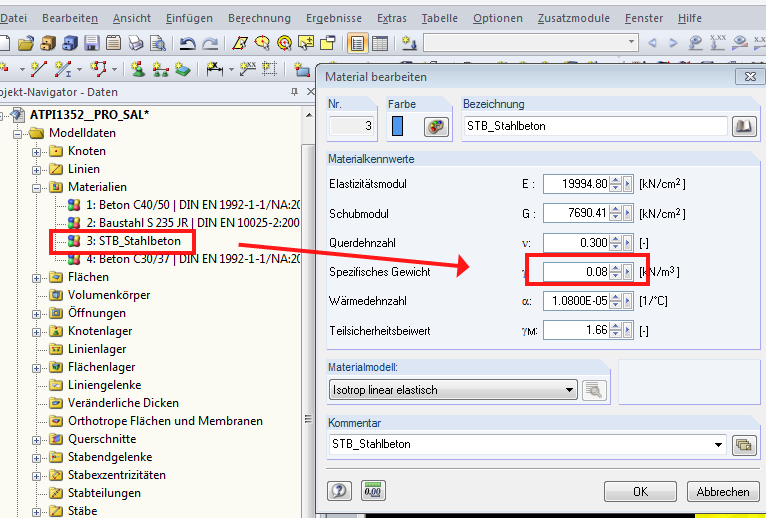This screenshot has width=766, height=518.
Task: Open the units and decimals icon
Action: (373, 491)
